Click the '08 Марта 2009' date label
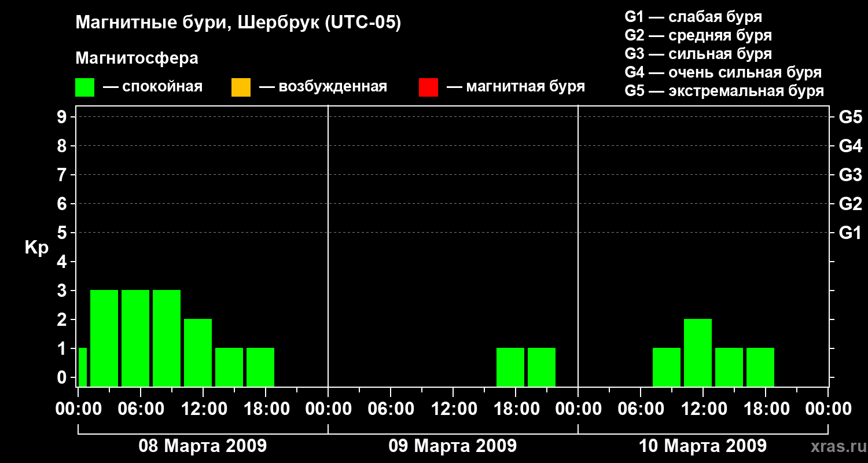This screenshot has height=463, width=868. [203, 446]
